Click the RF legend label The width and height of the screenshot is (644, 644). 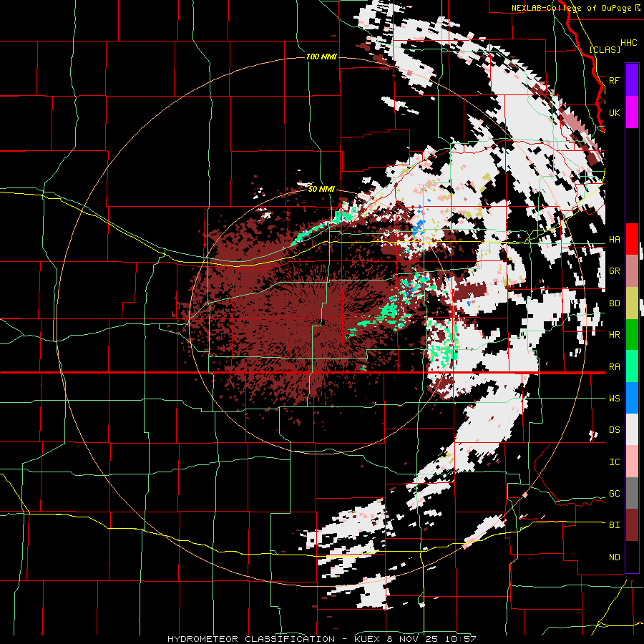[615, 80]
